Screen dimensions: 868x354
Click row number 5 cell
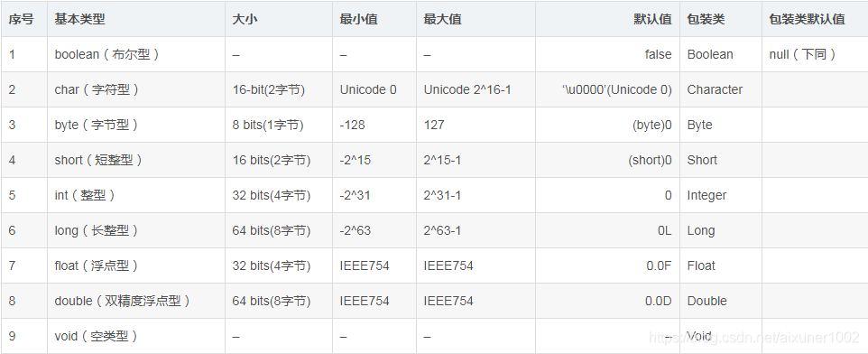click(24, 195)
